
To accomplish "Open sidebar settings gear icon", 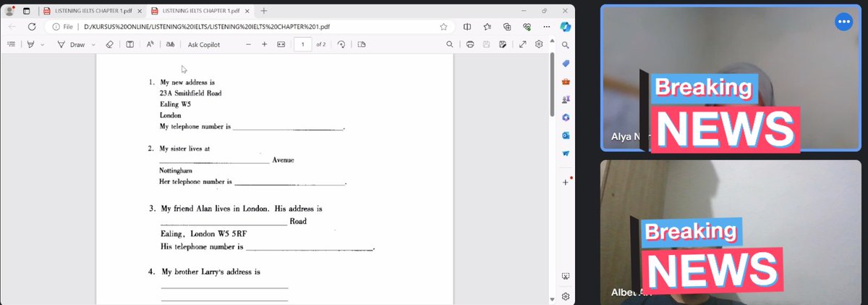I will (x=566, y=296).
